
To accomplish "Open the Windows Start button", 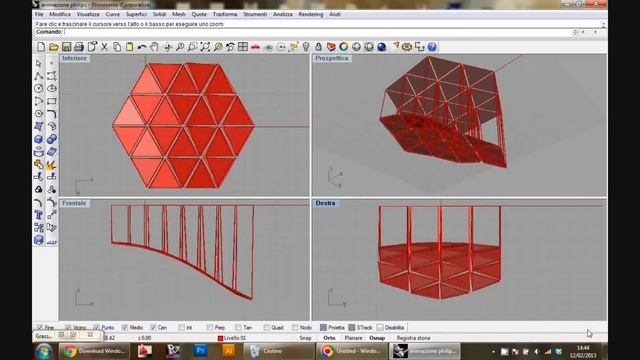I will tap(44, 351).
